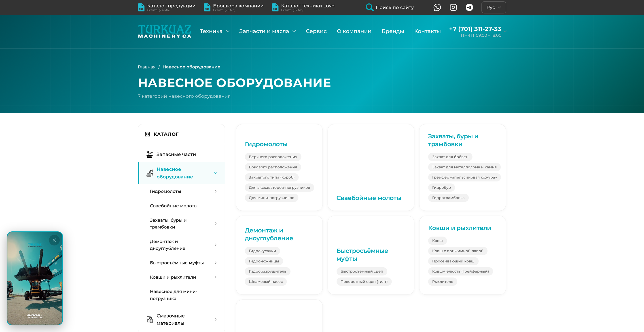
Task: Click the Смазочные материалы oil canister icon
Action: pyautogui.click(x=150, y=319)
